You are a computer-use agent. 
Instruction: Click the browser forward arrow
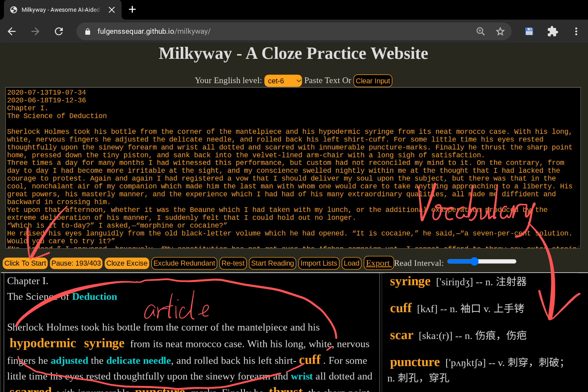[x=35, y=32]
